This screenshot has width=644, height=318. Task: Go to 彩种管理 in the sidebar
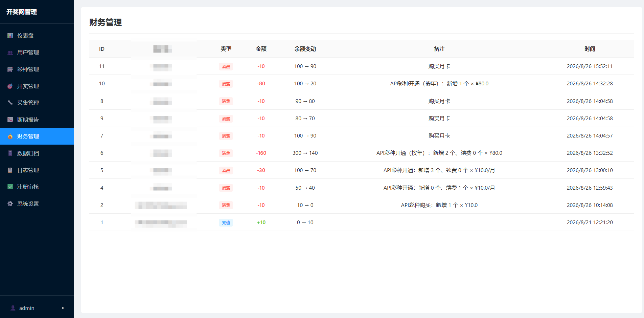pos(37,69)
